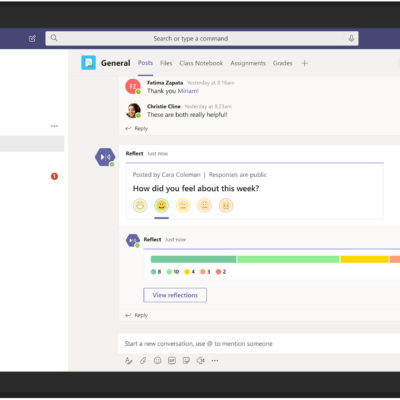
Task: Click 'Posted by Cara Coleman' text
Action: tap(166, 175)
